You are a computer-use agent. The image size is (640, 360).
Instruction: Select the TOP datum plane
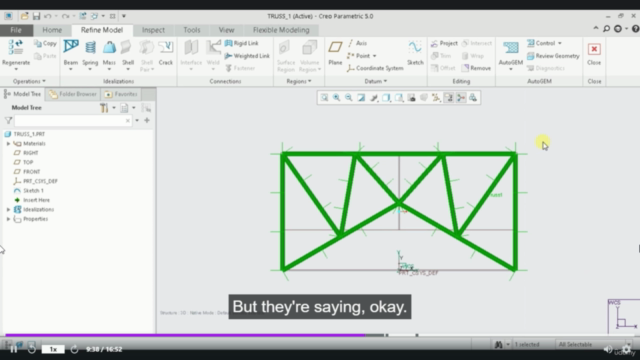(x=23, y=162)
